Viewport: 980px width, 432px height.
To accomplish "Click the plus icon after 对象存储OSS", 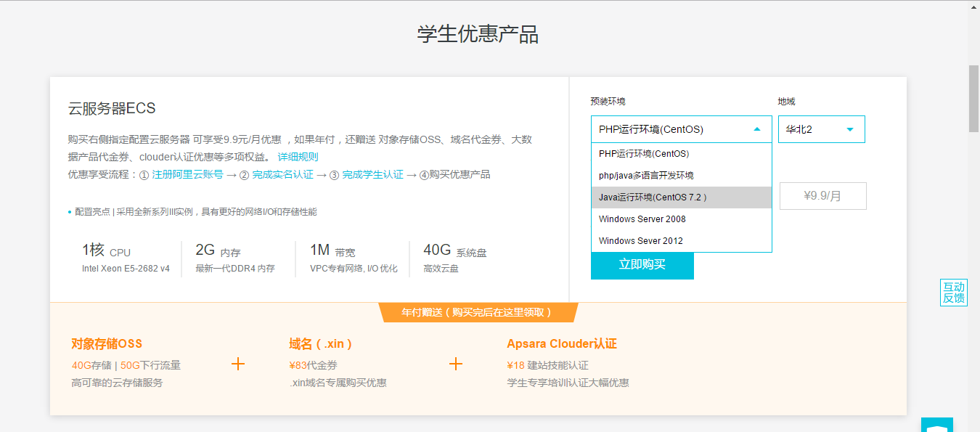I will coord(238,364).
